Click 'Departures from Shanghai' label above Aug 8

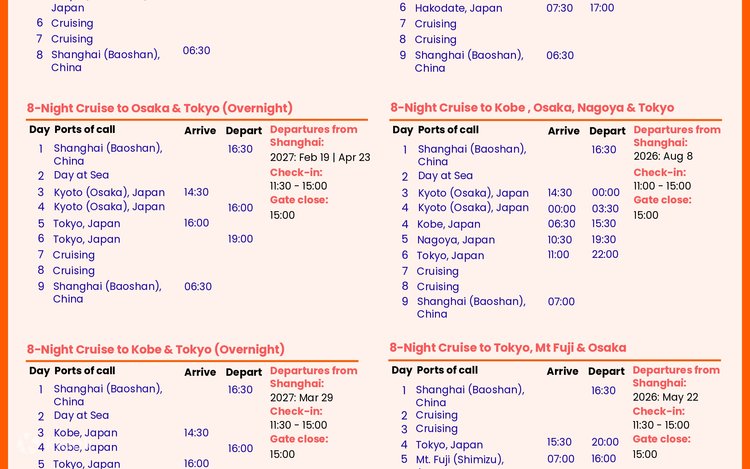click(x=676, y=136)
